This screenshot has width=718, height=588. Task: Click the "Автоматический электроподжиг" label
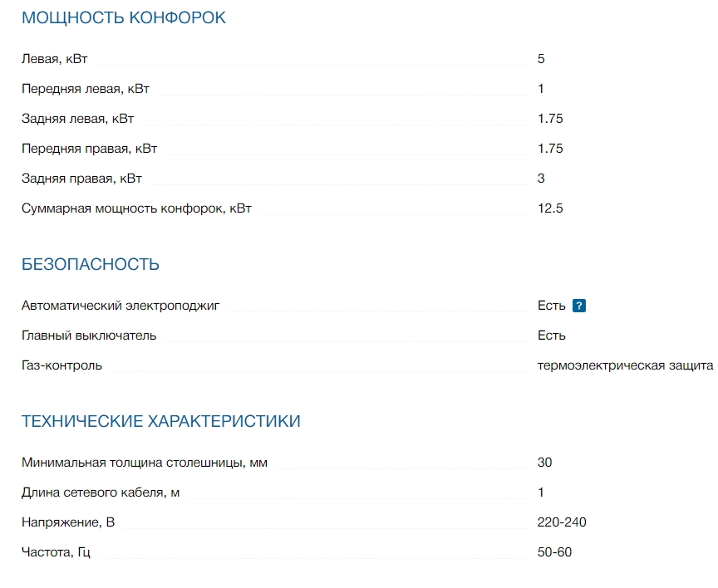pyautogui.click(x=120, y=306)
